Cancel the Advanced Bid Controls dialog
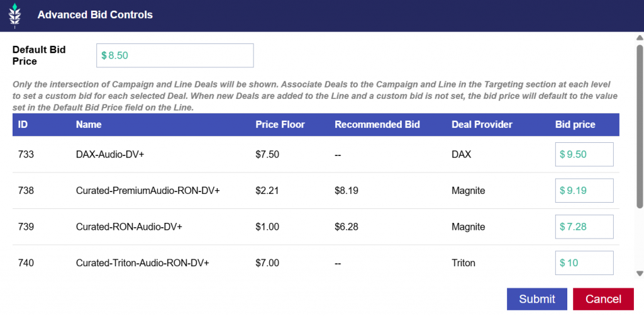 click(603, 299)
